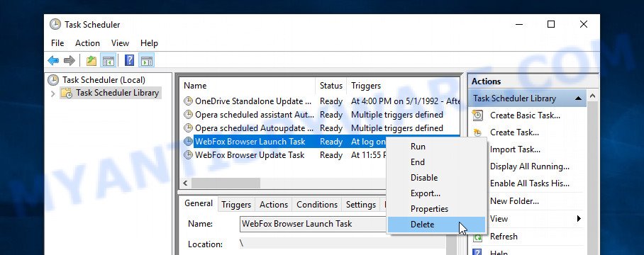The image size is (644, 255).
Task: Choose End from the context menu
Action: point(436,162)
